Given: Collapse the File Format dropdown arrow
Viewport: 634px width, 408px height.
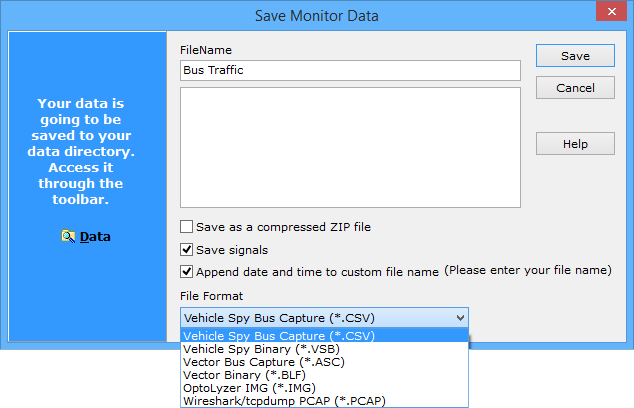Looking at the screenshot, I should [x=459, y=318].
